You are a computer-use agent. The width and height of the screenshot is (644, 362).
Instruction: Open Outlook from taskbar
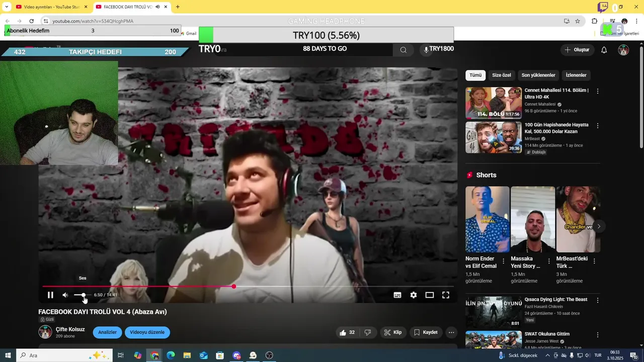click(204, 355)
